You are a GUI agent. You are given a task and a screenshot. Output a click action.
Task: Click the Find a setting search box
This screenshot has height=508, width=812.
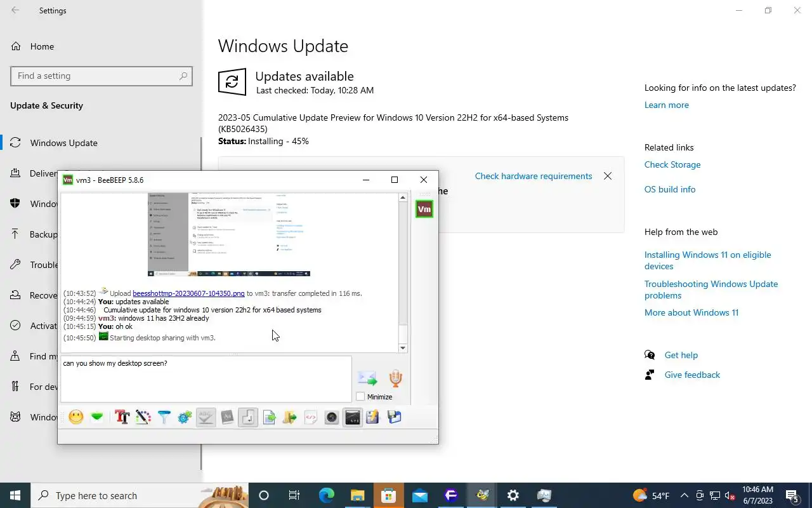[x=101, y=76]
